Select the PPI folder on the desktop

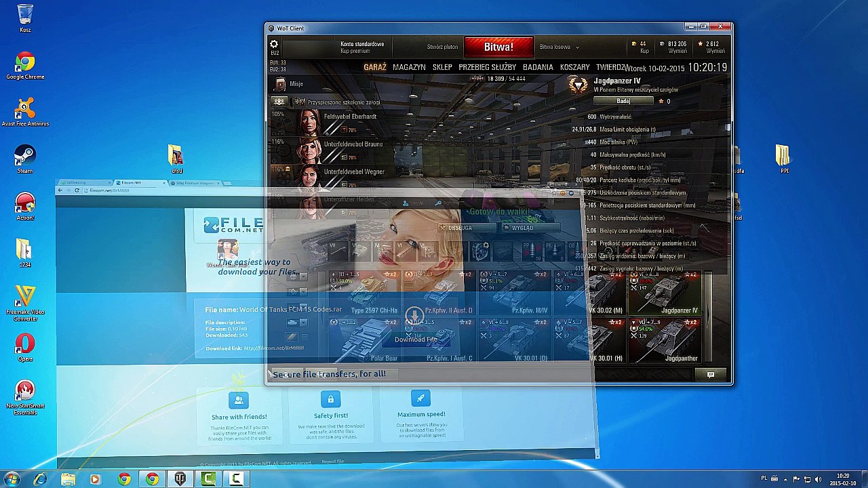pos(783,159)
